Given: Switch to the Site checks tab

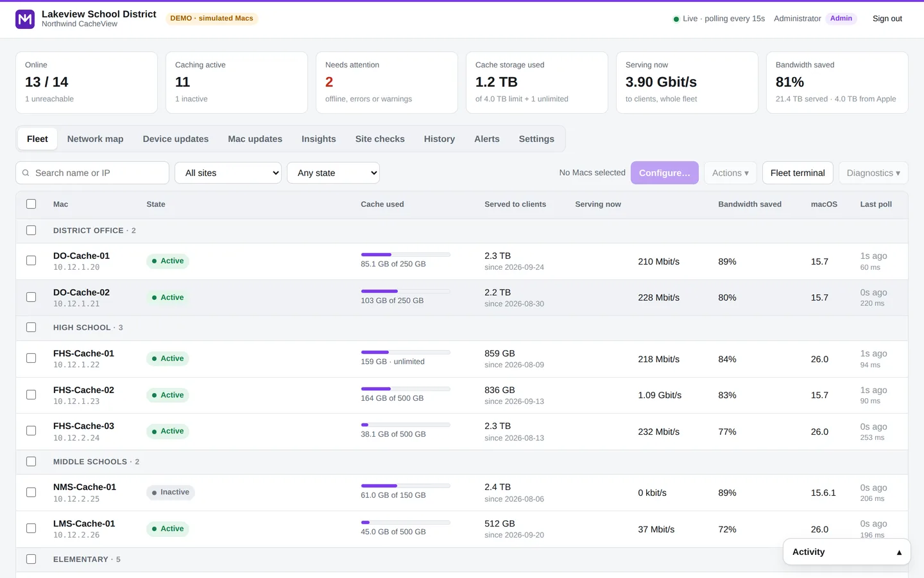Looking at the screenshot, I should pos(380,139).
